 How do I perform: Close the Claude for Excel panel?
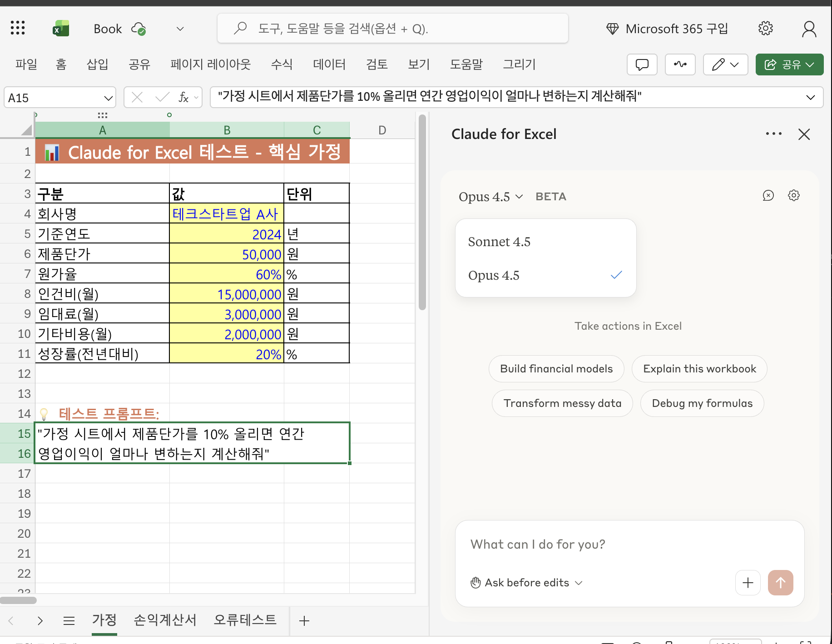(x=804, y=134)
